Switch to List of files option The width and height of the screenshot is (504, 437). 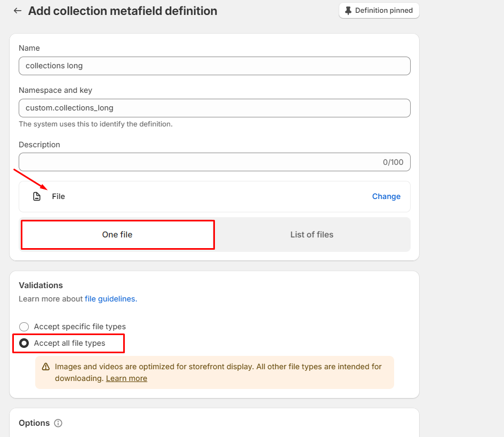(312, 235)
